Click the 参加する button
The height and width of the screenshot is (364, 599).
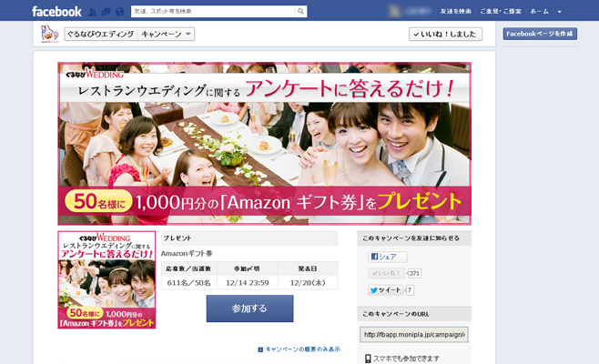(249, 308)
